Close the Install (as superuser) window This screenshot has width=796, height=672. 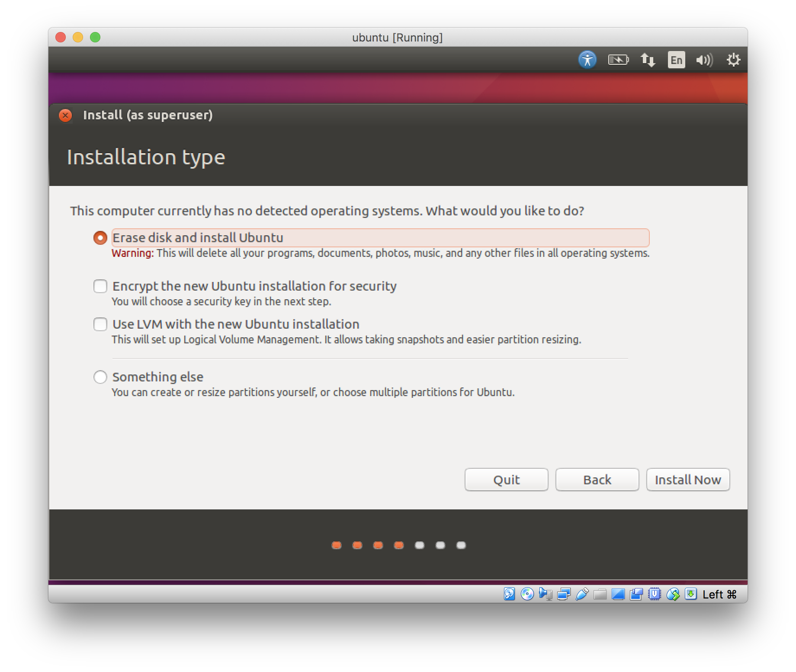tap(65, 115)
